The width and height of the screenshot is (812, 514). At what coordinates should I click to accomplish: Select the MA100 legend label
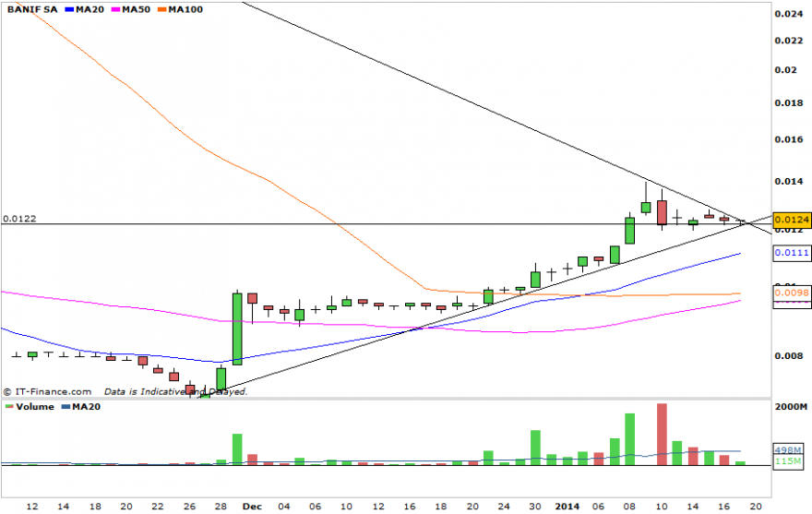coord(185,9)
